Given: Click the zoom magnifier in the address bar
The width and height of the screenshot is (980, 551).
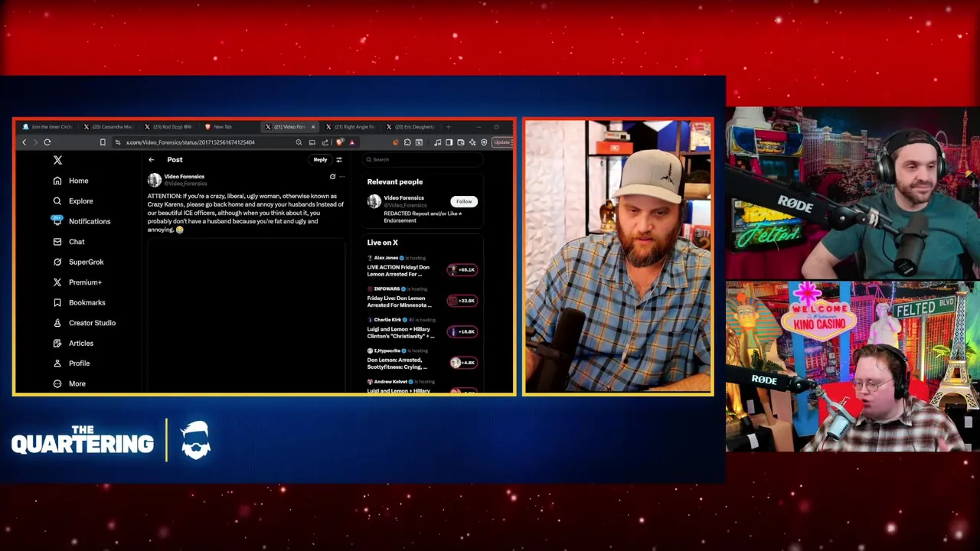Looking at the screenshot, I should 299,142.
